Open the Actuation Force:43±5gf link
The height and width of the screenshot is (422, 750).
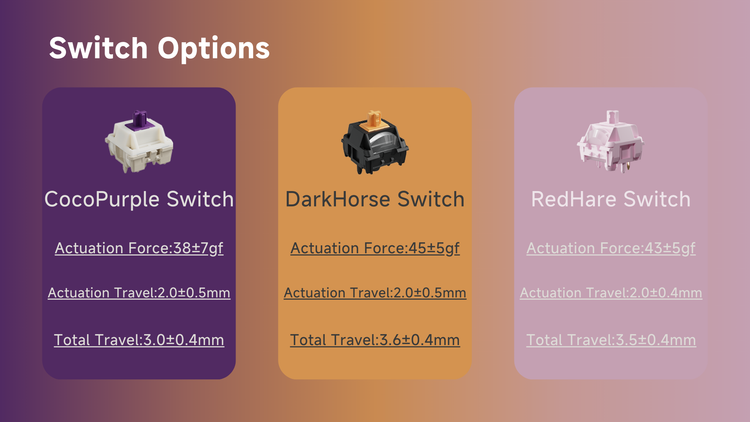(x=611, y=248)
